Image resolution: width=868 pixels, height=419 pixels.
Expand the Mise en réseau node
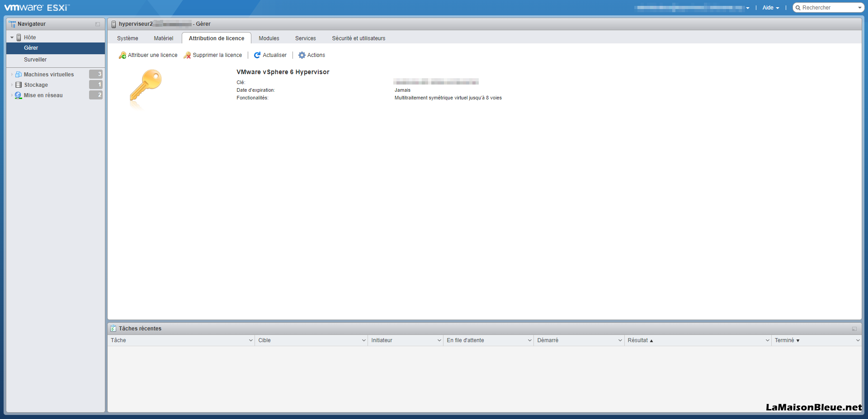(12, 95)
